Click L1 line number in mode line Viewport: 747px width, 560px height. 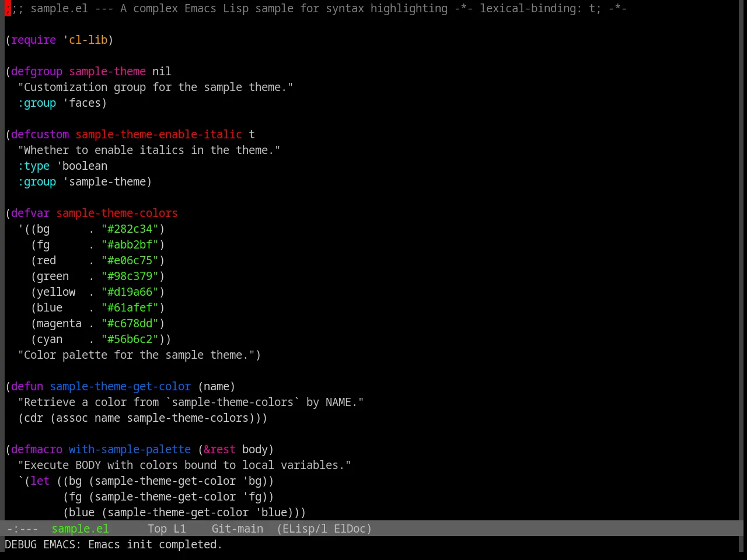[179, 528]
